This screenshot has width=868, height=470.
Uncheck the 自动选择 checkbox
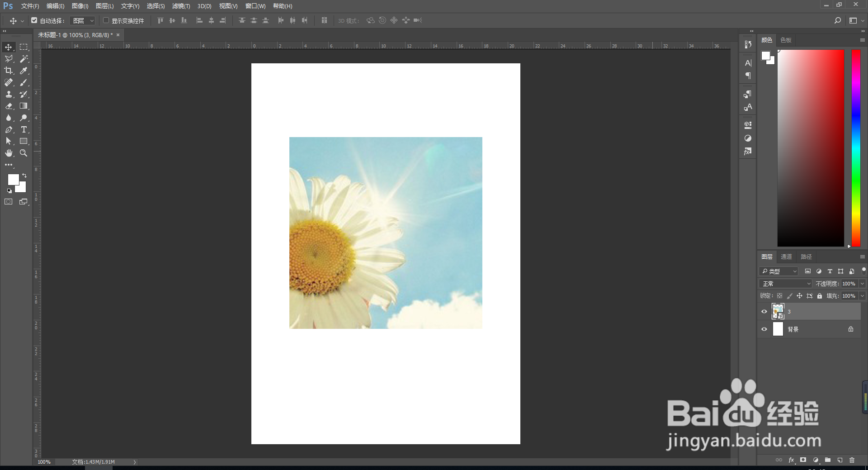(x=34, y=20)
